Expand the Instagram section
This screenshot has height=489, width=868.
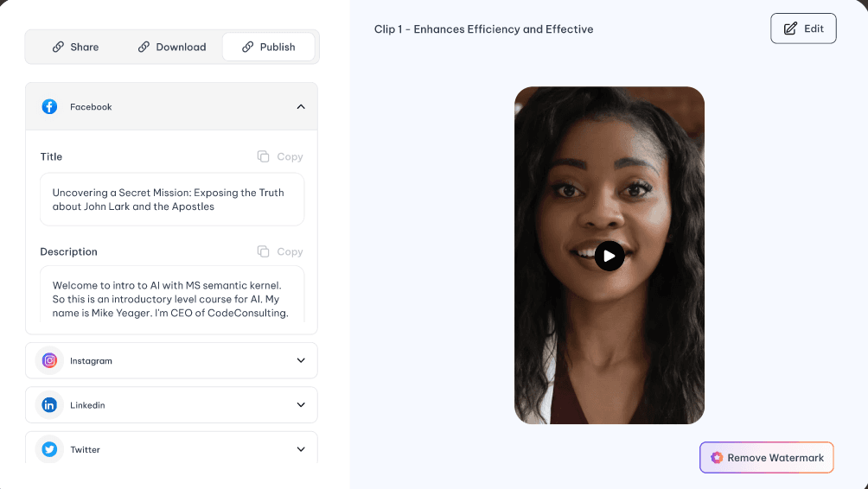(301, 361)
